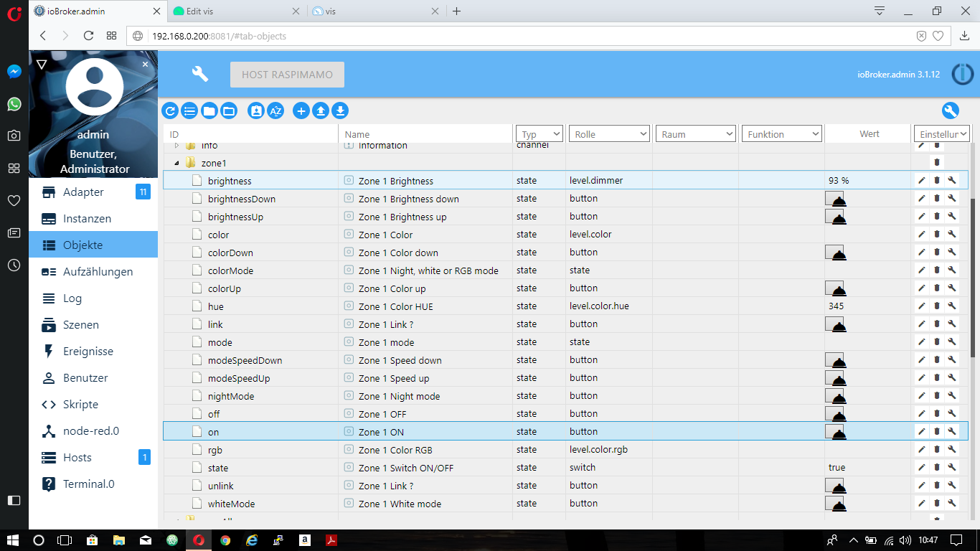This screenshot has height=551, width=980.
Task: Open Chrome from the taskbar
Action: [225, 540]
